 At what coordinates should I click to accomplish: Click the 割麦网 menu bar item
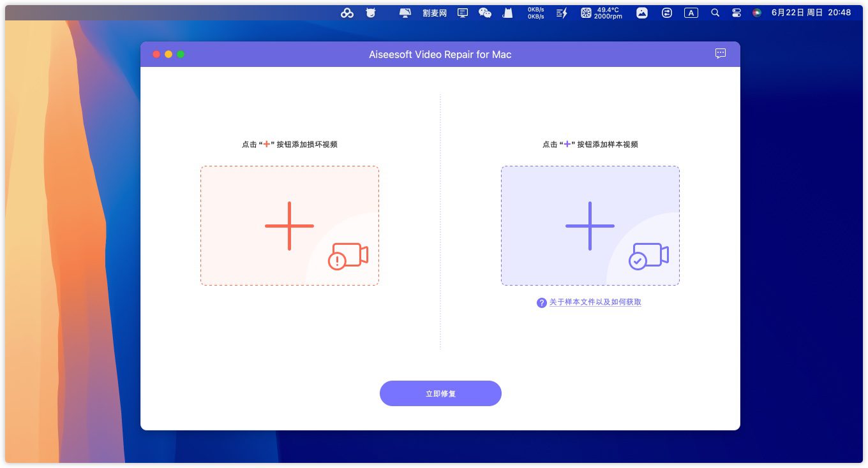[435, 13]
